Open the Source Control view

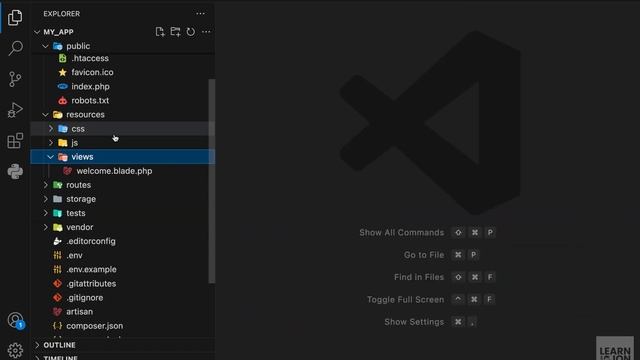(x=15, y=79)
